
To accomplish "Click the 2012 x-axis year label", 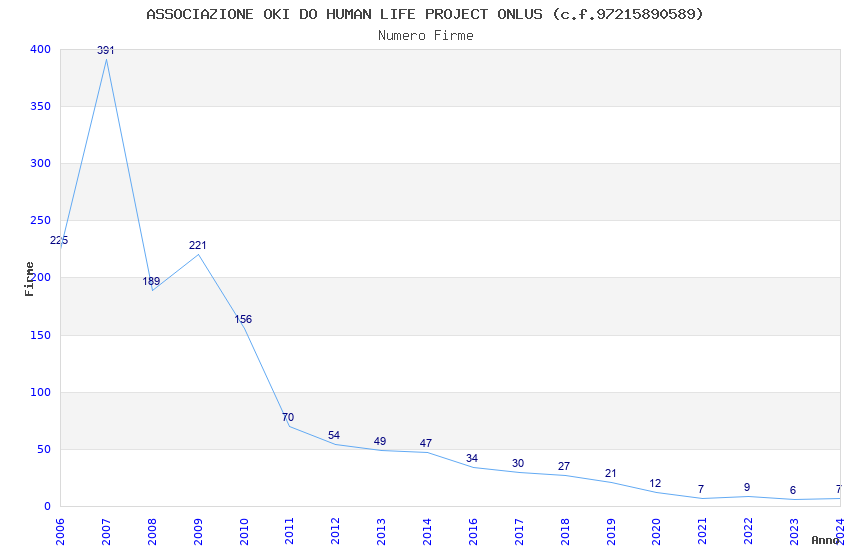I will (x=336, y=531).
